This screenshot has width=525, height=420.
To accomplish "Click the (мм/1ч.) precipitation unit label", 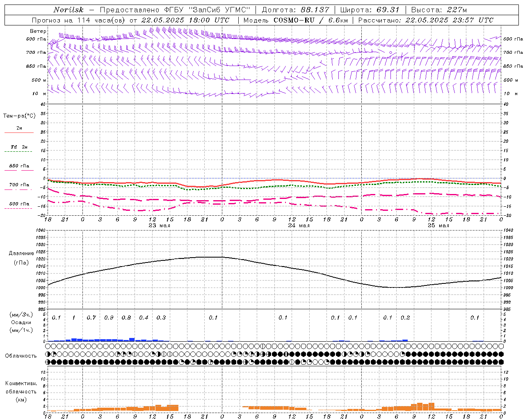I will pyautogui.click(x=21, y=330).
